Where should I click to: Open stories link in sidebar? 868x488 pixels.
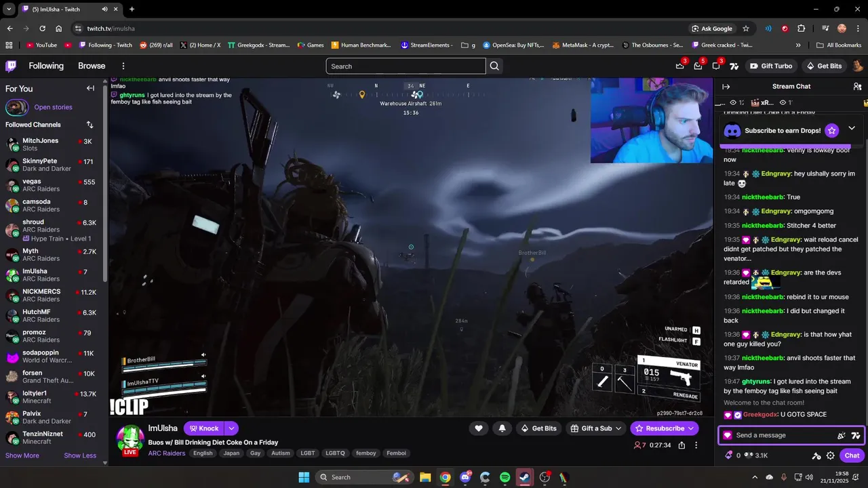click(x=53, y=107)
